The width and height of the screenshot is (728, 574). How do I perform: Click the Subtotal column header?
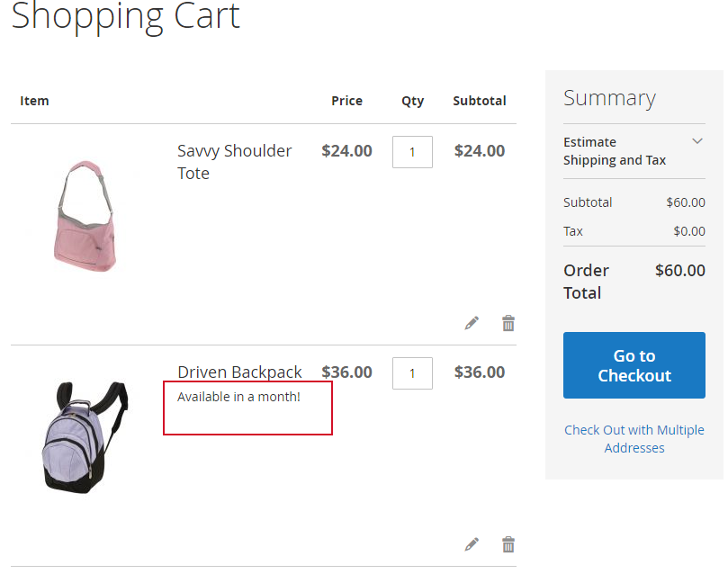click(479, 101)
